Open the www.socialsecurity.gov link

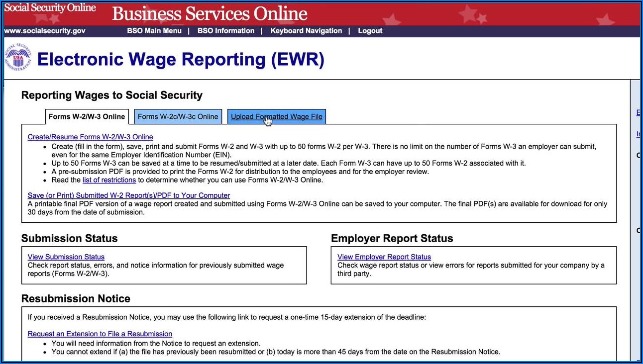pyautogui.click(x=45, y=31)
